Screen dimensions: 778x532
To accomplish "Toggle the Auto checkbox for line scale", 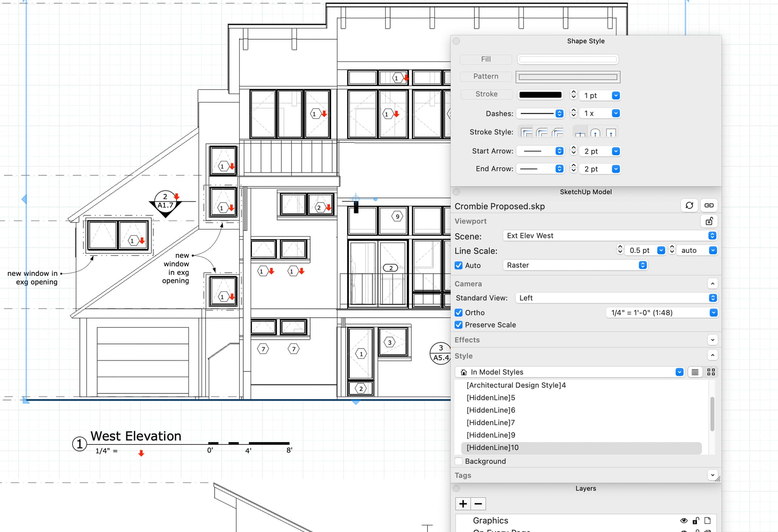I will (x=458, y=265).
